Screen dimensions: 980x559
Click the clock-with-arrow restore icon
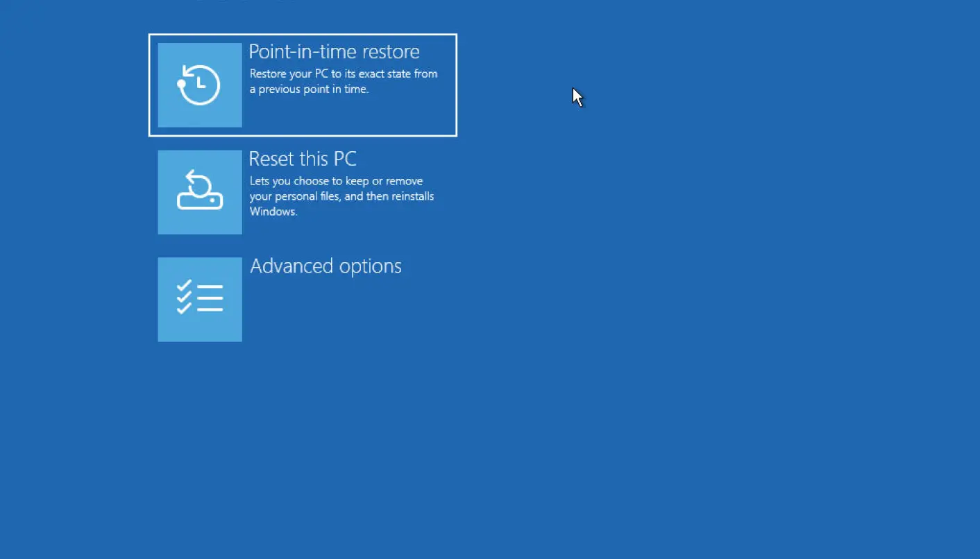pos(200,85)
